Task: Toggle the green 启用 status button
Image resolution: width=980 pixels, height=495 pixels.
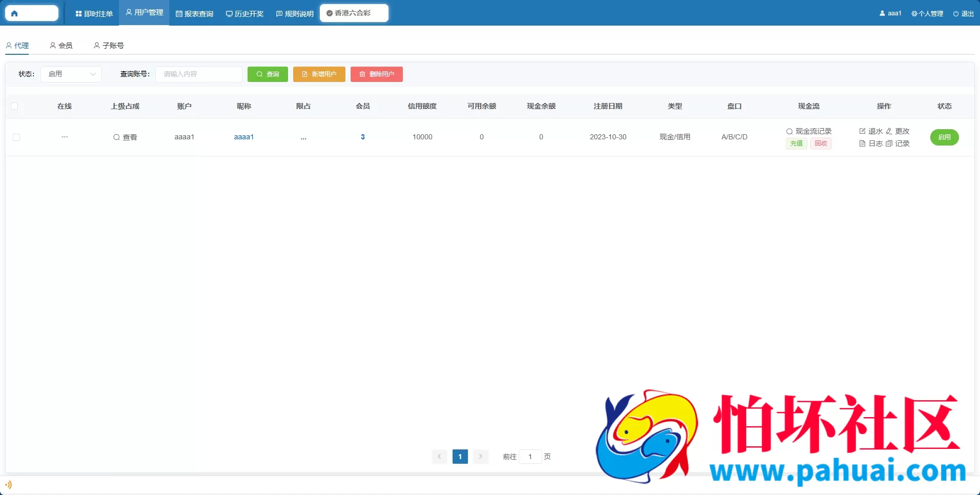Action: (945, 137)
